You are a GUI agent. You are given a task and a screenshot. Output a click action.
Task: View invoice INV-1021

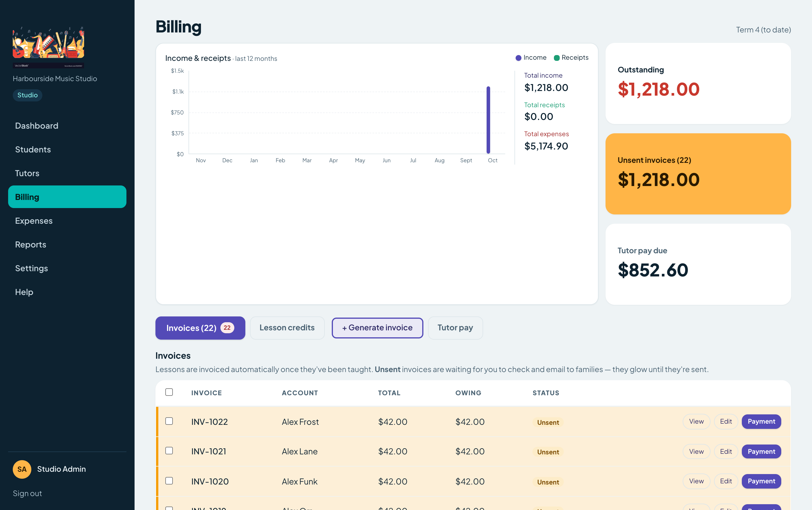click(696, 451)
